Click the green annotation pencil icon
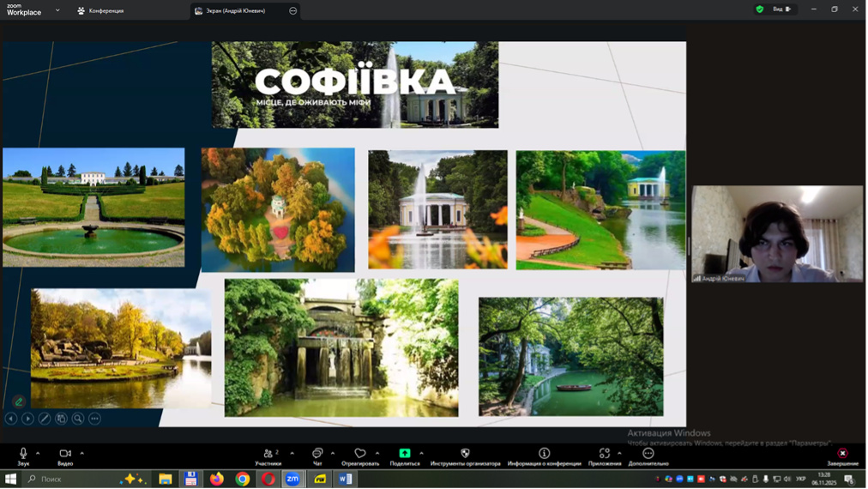 [x=19, y=401]
